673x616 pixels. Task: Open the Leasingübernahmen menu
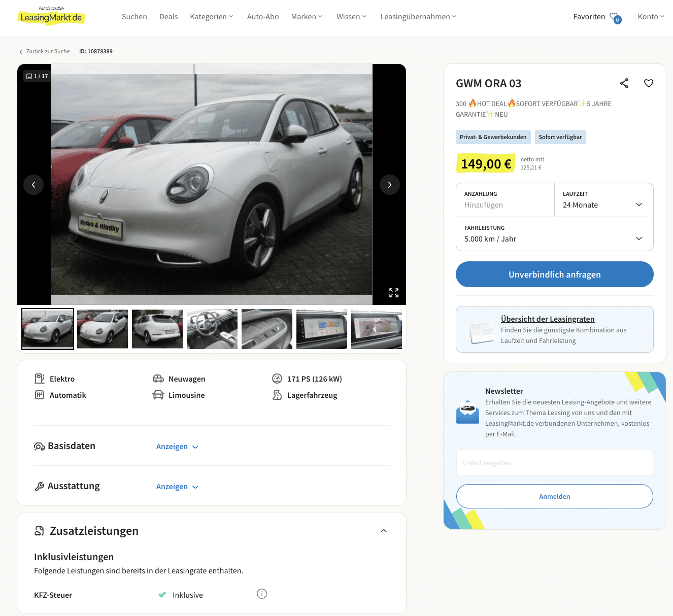[x=418, y=17]
